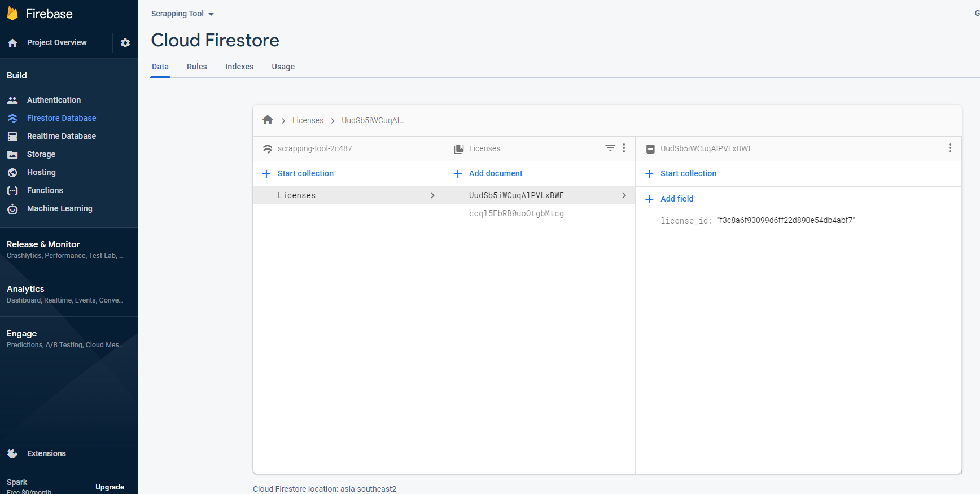Expand the Analytics sidebar section
This screenshot has height=494, width=980.
coord(69,294)
